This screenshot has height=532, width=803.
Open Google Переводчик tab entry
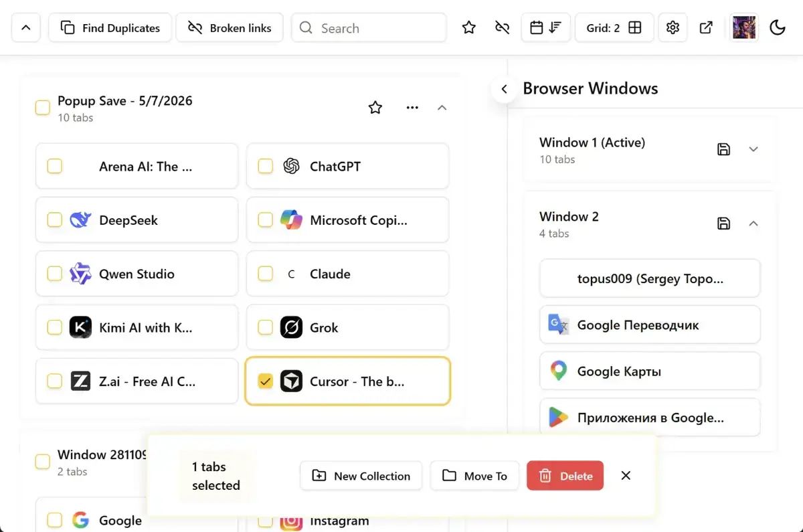click(650, 325)
